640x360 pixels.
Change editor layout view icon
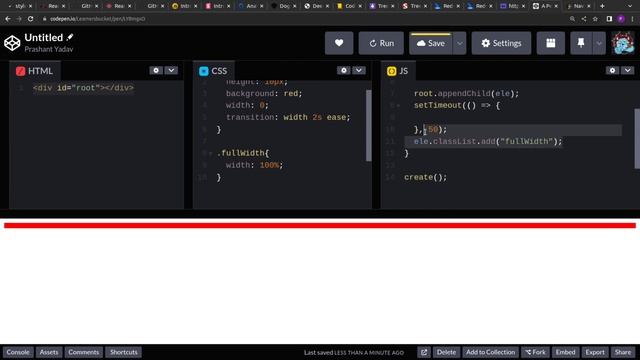(x=551, y=43)
